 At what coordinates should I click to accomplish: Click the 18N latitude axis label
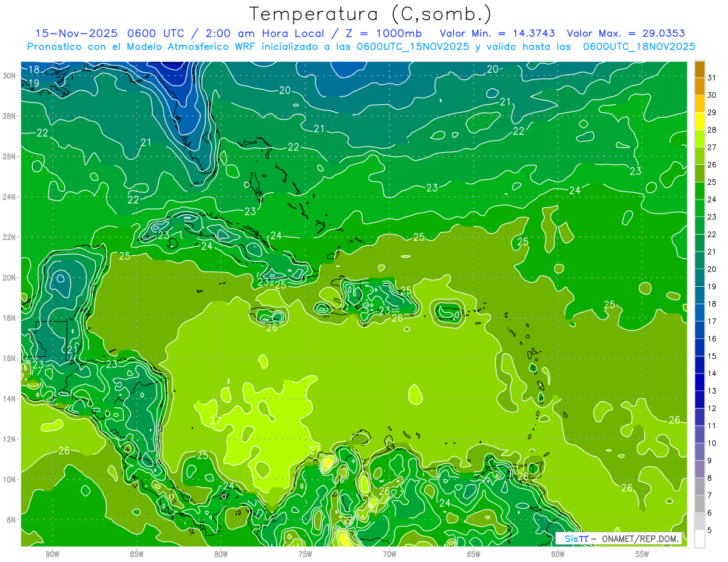coord(8,318)
